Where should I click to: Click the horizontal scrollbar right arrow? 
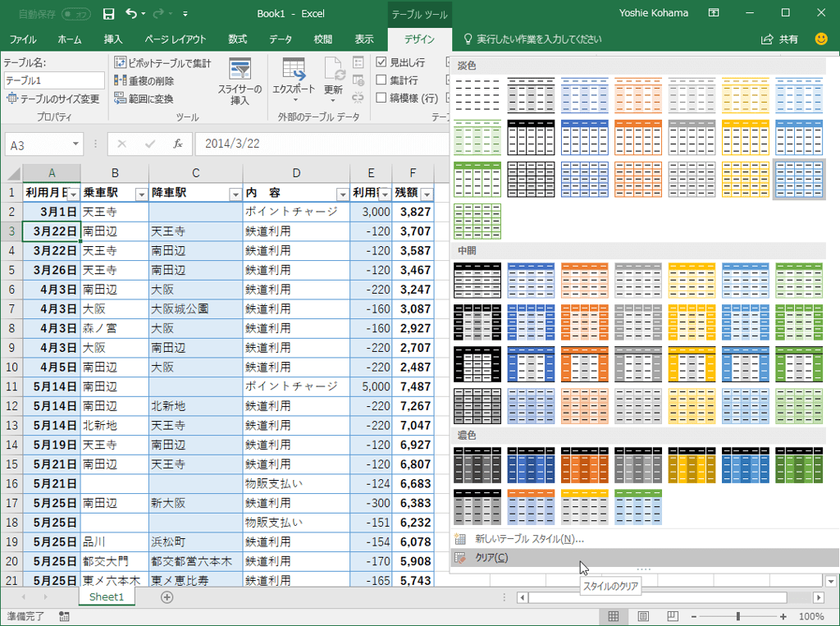(x=818, y=597)
